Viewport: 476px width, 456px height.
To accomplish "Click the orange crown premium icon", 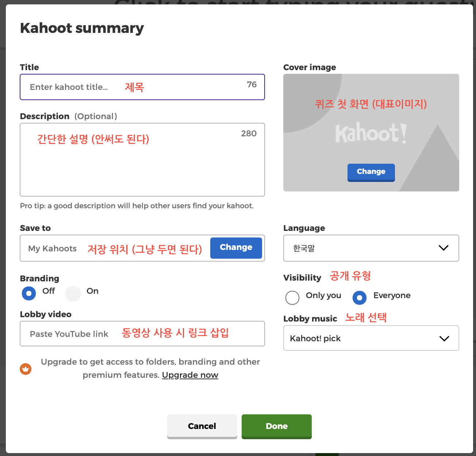I will coord(26,369).
